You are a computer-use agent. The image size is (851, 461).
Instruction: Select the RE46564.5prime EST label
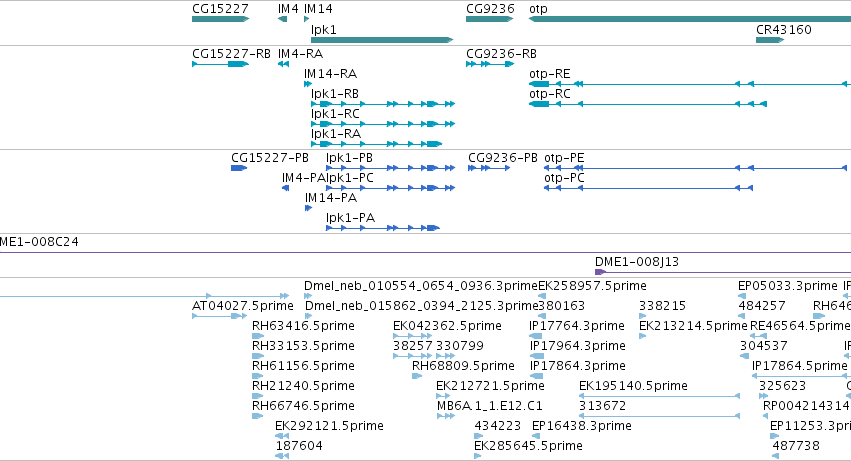(800, 326)
